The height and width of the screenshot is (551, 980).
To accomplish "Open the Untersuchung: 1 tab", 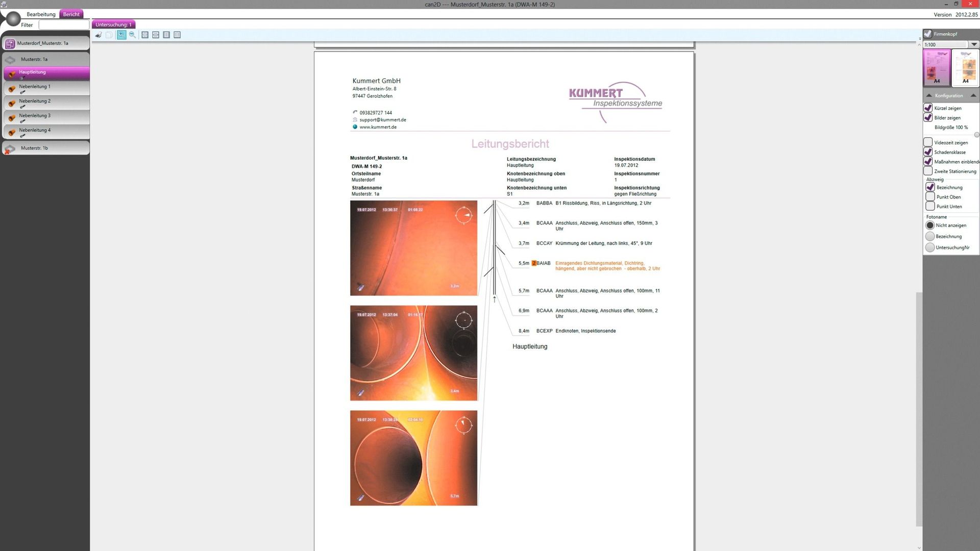I will click(113, 24).
